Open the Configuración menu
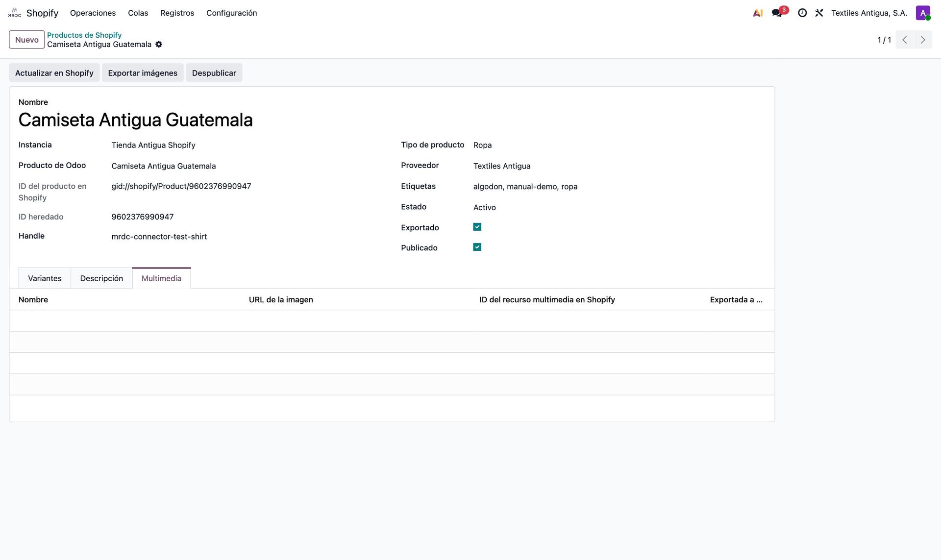Screen dimensions: 941x560 point(232,13)
